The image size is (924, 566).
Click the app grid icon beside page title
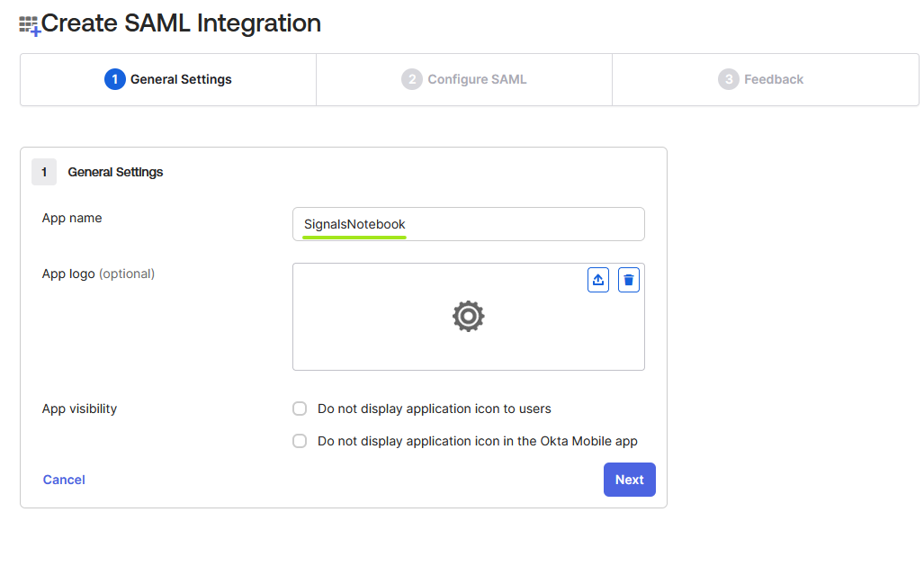coord(30,25)
